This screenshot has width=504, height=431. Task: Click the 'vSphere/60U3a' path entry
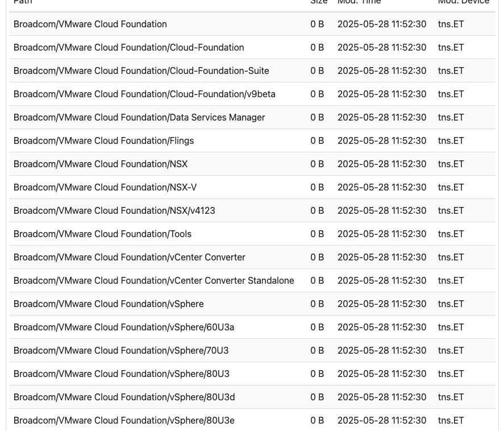click(x=124, y=328)
